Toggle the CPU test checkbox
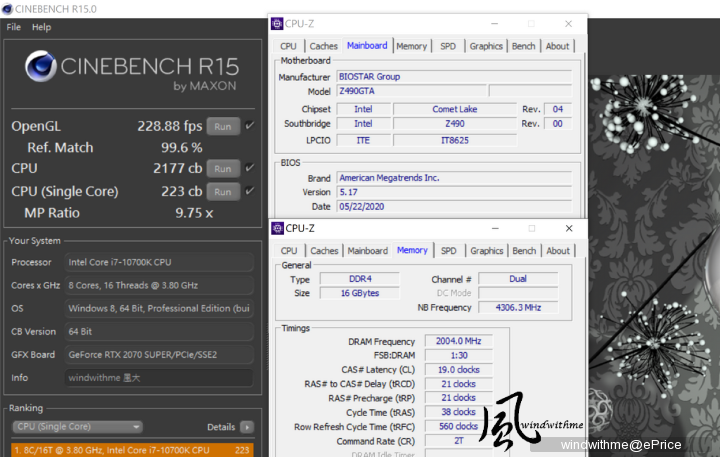 (249, 168)
